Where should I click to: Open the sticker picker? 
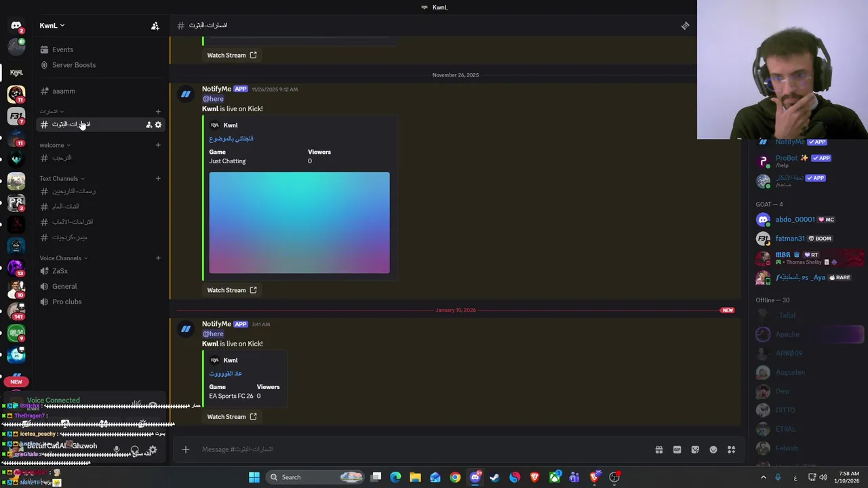695,449
